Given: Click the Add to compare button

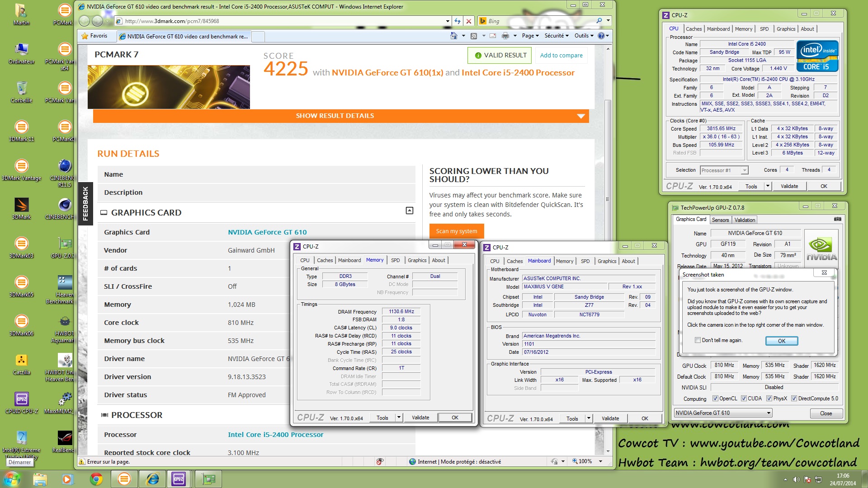Looking at the screenshot, I should point(561,55).
